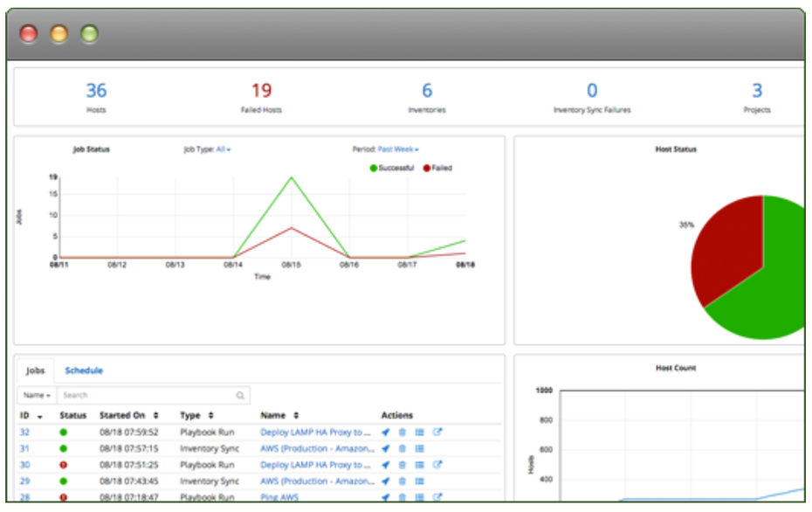Toggle the Successful series in the chart legend
The width and height of the screenshot is (812, 512).
392,168
